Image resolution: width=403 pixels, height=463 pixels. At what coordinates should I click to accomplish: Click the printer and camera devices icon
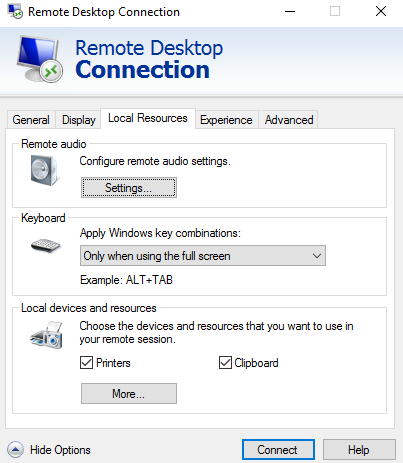pyautogui.click(x=46, y=335)
